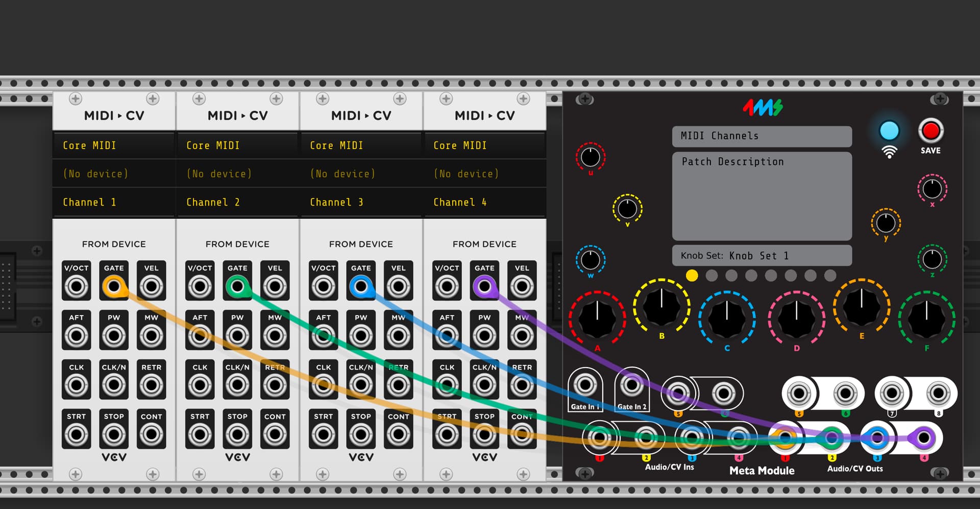
Task: Click the orange GATE jack on Channel 1 module
Action: point(113,286)
